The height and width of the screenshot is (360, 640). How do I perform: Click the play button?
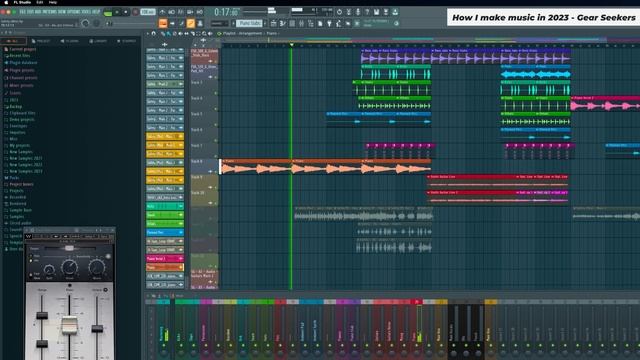pyautogui.click(x=117, y=12)
